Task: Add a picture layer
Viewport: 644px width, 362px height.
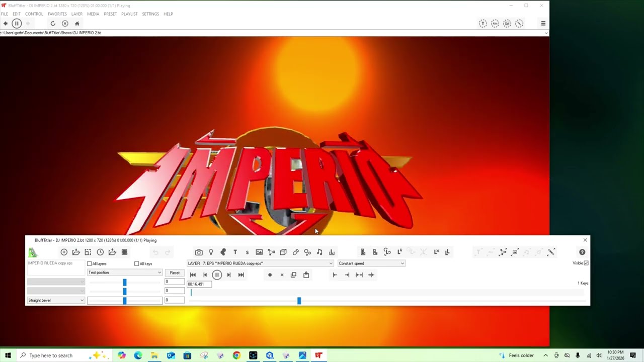Action: coord(259,252)
